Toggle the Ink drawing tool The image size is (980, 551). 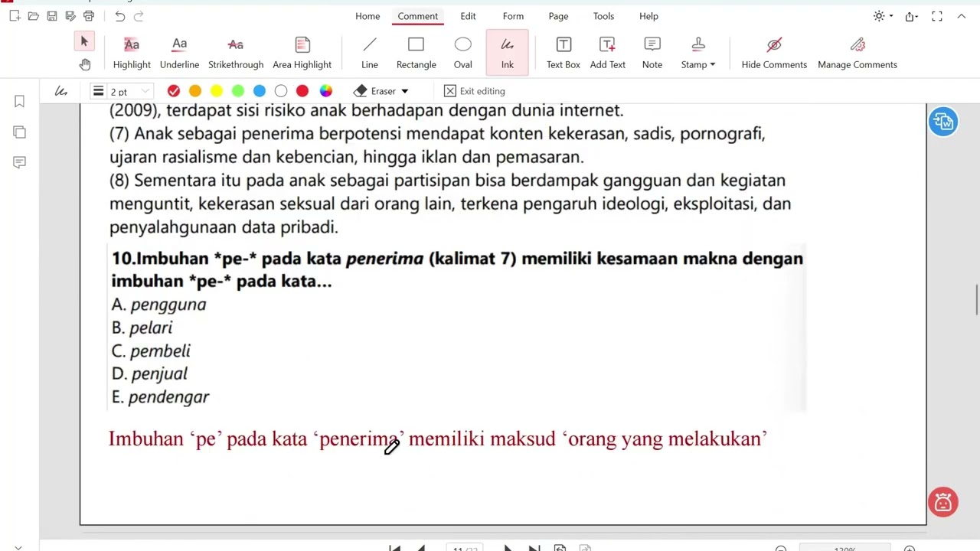(508, 54)
